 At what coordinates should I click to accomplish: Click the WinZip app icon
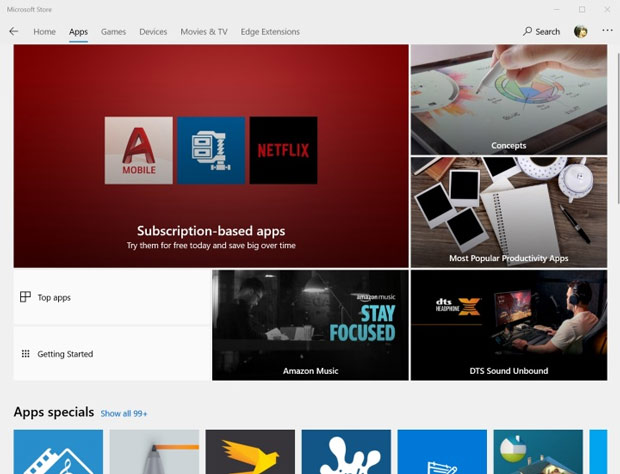[x=211, y=150]
